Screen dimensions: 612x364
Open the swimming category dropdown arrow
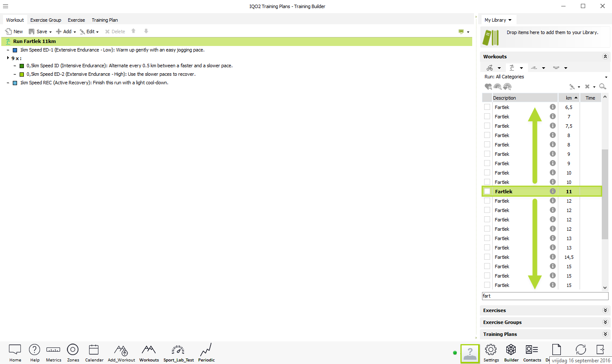[x=543, y=68]
